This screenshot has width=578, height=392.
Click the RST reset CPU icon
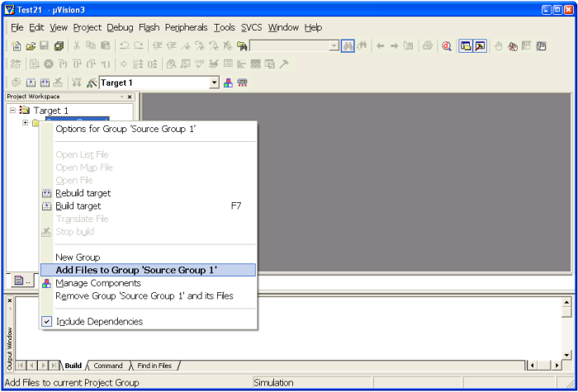tap(16, 64)
